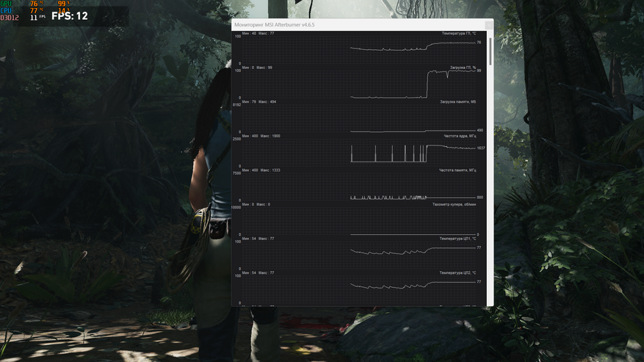Click the blue CPU label in overlay

tap(7, 10)
